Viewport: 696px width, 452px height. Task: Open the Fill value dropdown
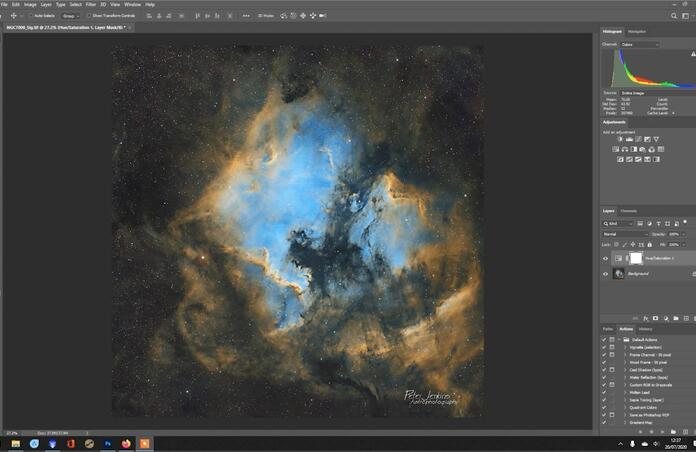pyautogui.click(x=684, y=245)
